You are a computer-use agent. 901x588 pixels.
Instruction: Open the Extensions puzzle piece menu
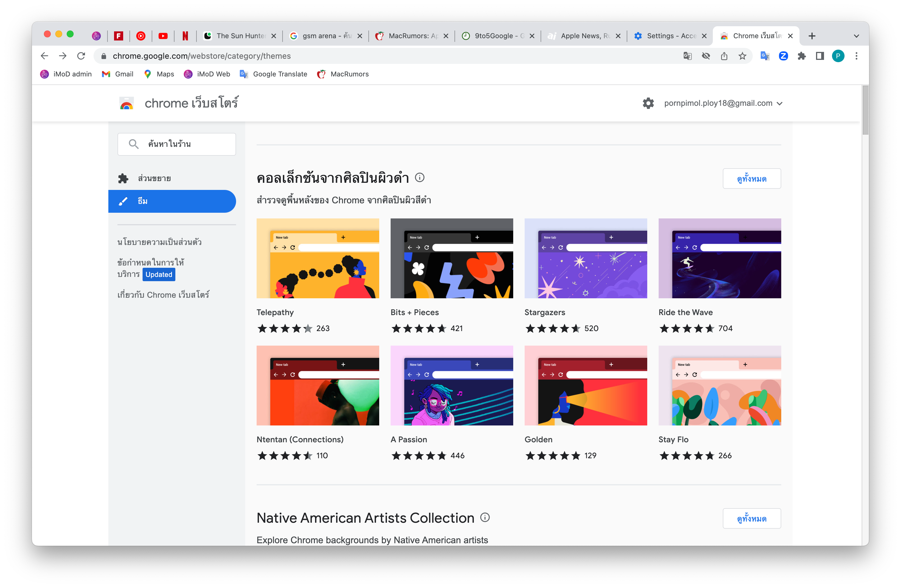(x=801, y=56)
